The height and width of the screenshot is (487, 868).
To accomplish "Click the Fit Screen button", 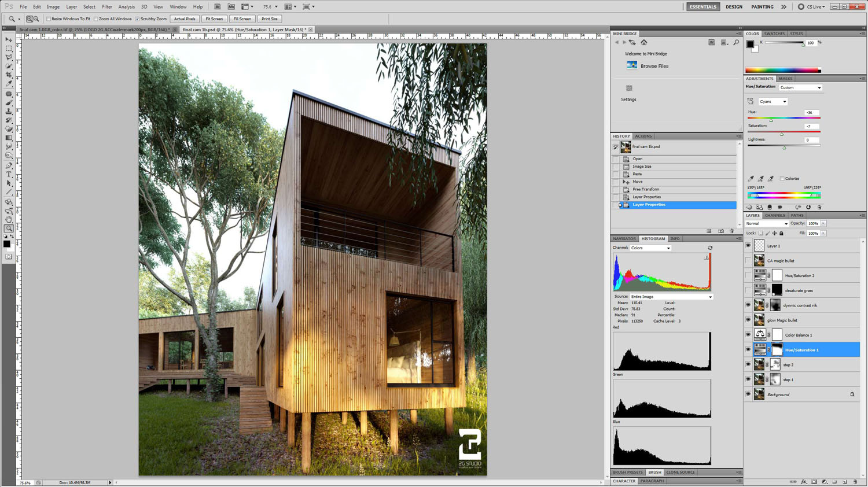I will [214, 19].
